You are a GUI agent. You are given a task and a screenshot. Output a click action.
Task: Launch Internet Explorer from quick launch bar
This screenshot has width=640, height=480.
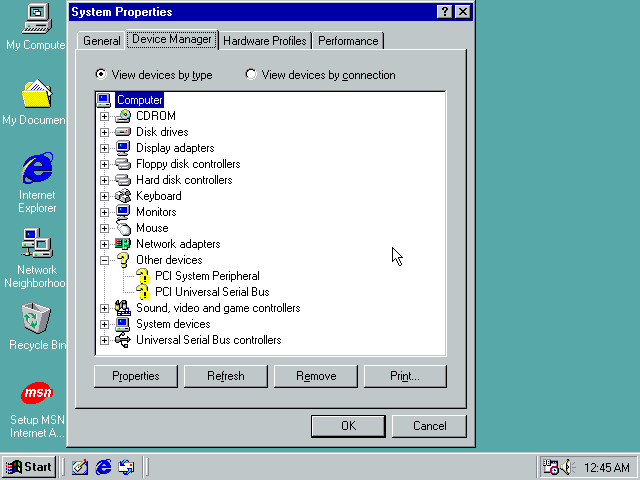(x=103, y=467)
